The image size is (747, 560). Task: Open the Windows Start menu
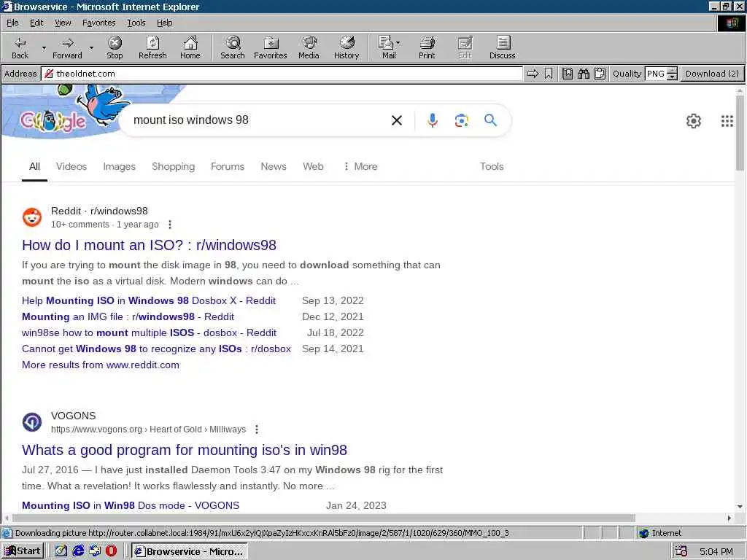coord(23,551)
